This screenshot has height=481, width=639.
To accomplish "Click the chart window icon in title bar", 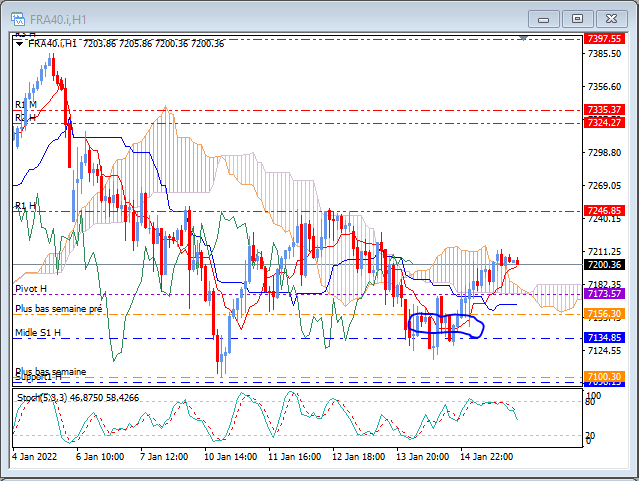I will click(18, 19).
